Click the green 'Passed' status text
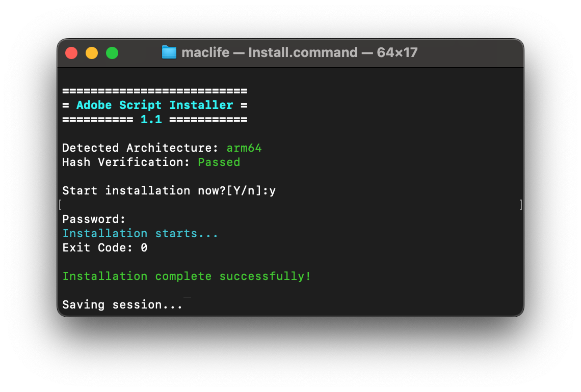The width and height of the screenshot is (581, 392). click(219, 162)
